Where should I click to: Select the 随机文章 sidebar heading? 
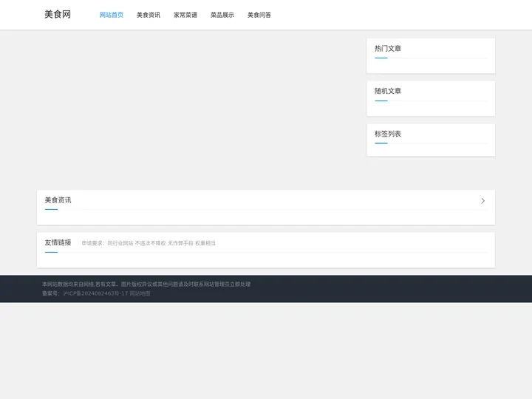pyautogui.click(x=388, y=92)
